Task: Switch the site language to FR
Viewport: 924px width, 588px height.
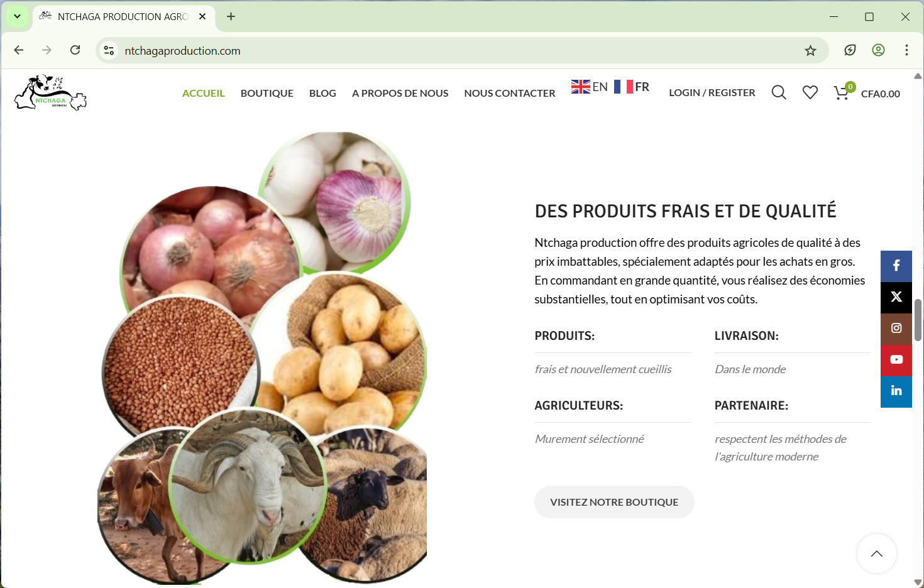Action: tap(632, 87)
